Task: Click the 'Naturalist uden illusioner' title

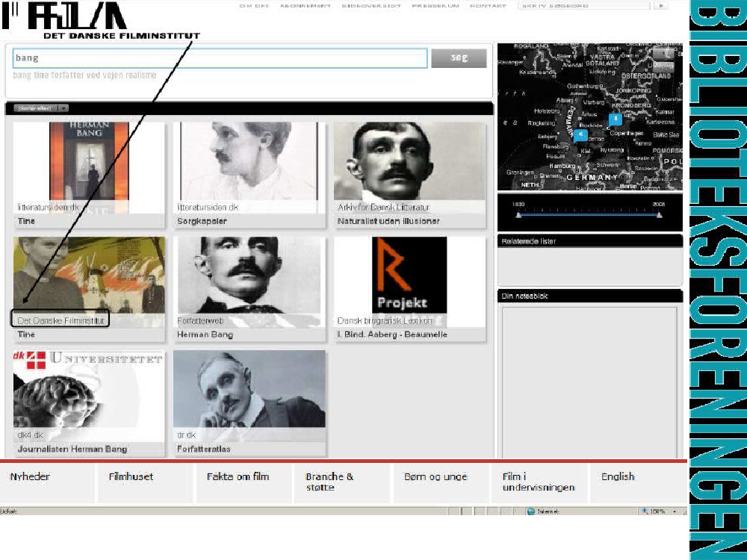Action: coord(388,221)
